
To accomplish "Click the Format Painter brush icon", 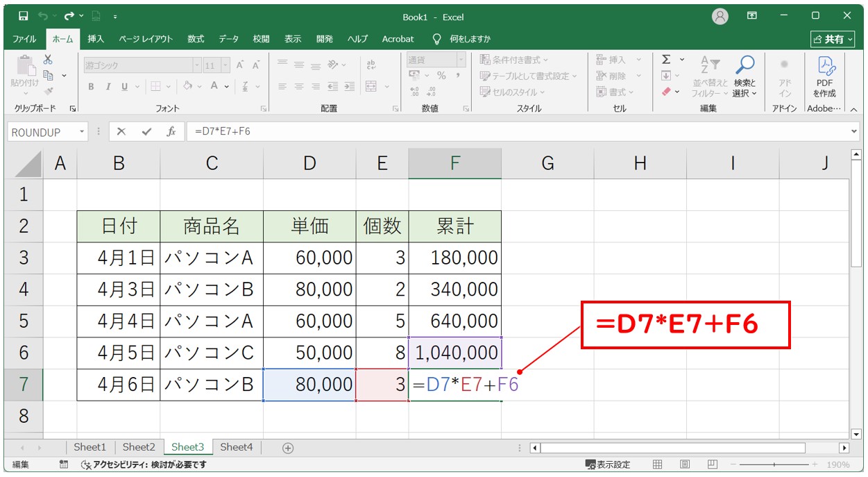I will [48, 91].
